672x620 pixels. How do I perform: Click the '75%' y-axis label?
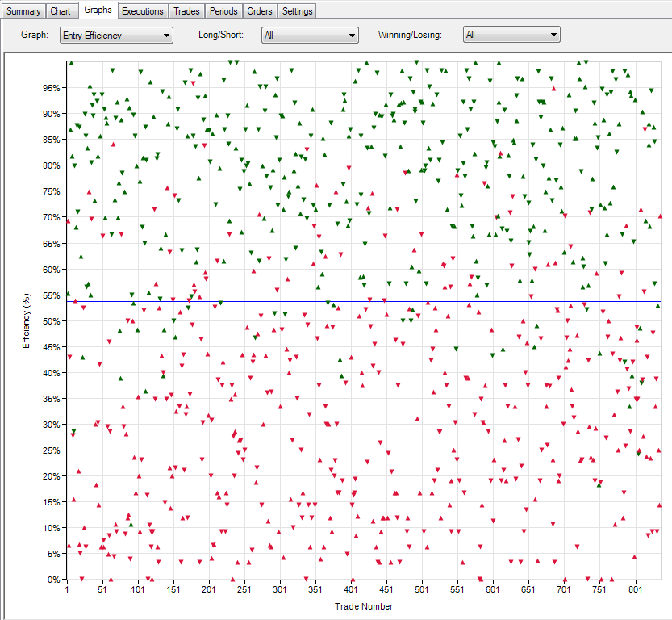click(51, 191)
